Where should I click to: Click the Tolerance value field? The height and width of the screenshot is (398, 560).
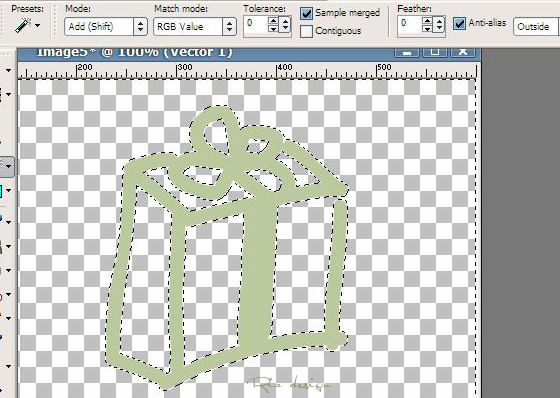[x=255, y=24]
